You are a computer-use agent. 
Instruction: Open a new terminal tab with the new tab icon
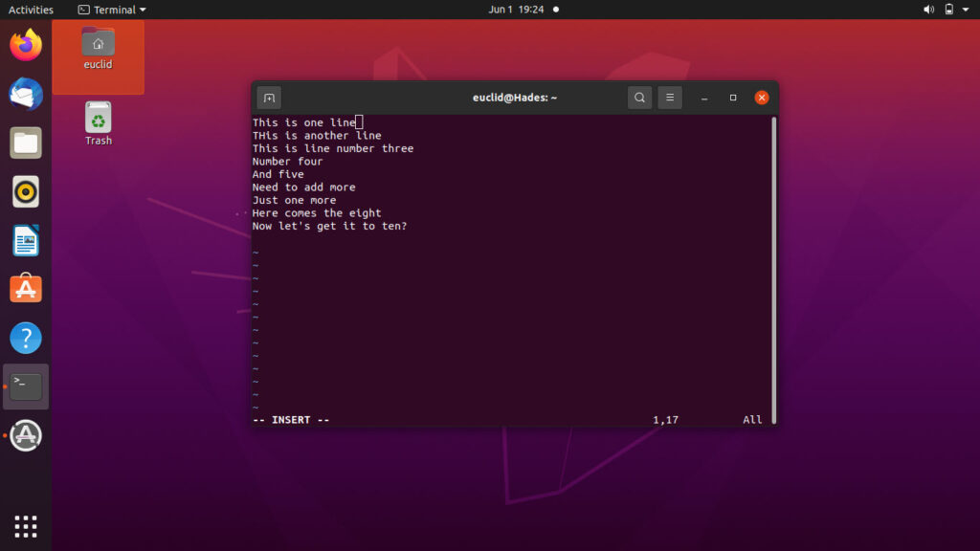pos(269,98)
